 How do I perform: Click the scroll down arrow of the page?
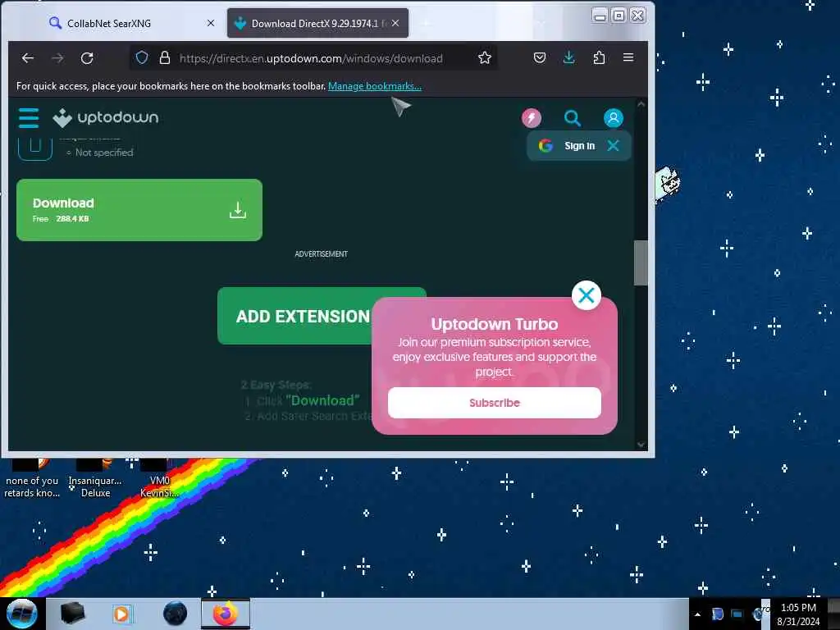point(641,445)
